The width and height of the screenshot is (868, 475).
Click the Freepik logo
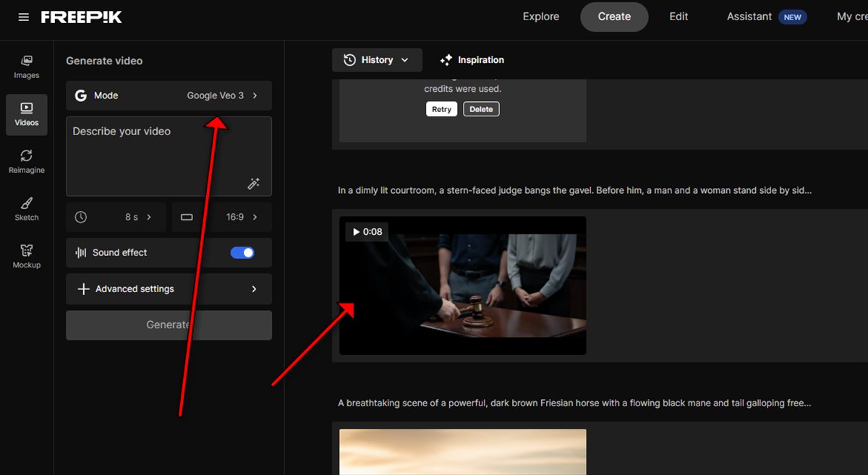click(x=81, y=17)
